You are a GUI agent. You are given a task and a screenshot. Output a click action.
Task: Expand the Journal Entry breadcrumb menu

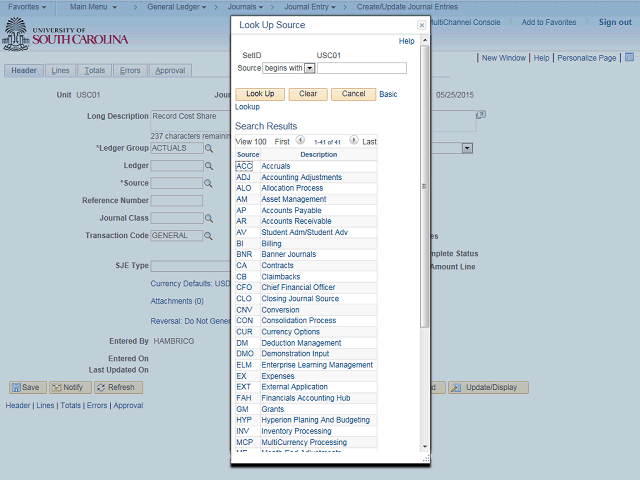coord(310,7)
